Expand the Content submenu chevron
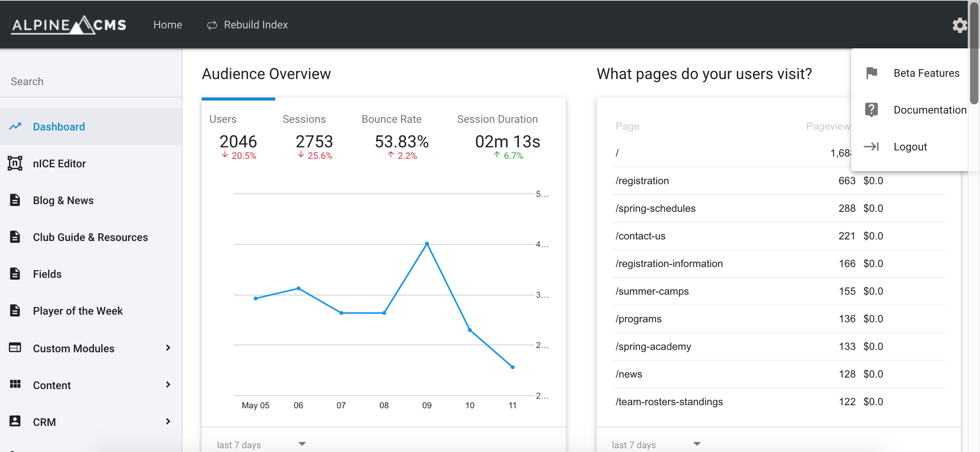Viewport: 980px width, 452px height. (168, 384)
